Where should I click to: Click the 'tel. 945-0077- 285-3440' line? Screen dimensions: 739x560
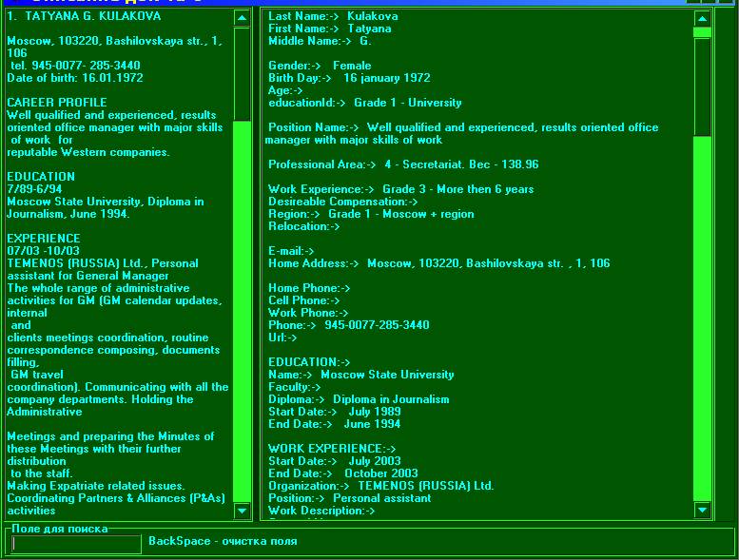75,66
